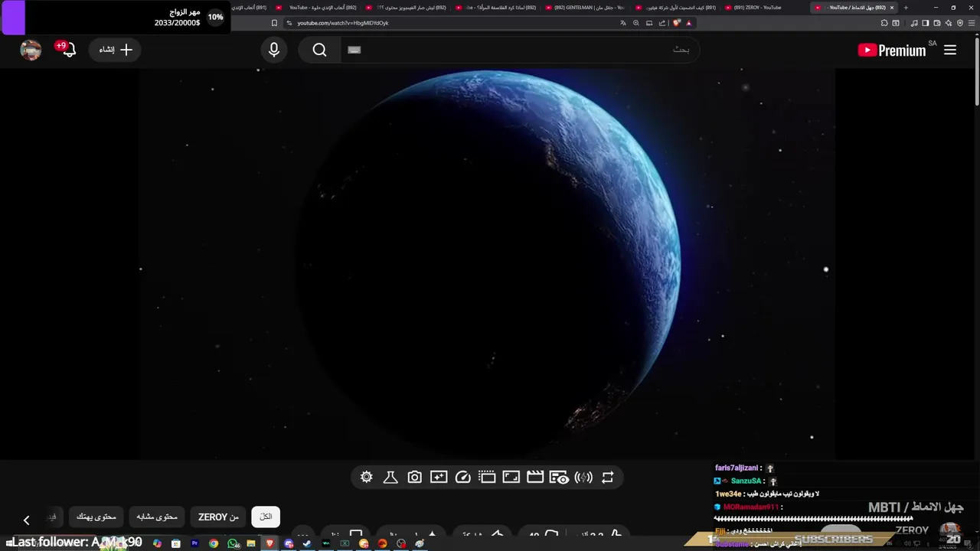Screen dimensions: 980x551
Task: Open File Explorer folder from the taskbar
Action: 251,543
